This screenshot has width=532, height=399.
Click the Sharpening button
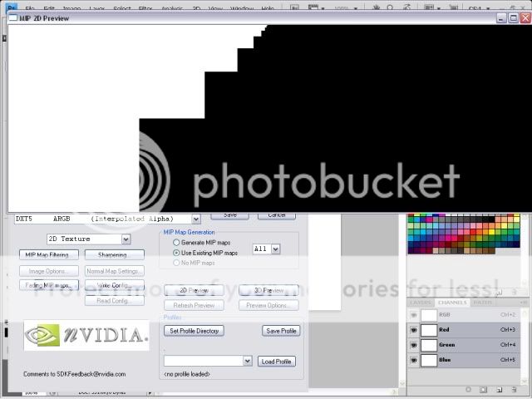point(115,255)
